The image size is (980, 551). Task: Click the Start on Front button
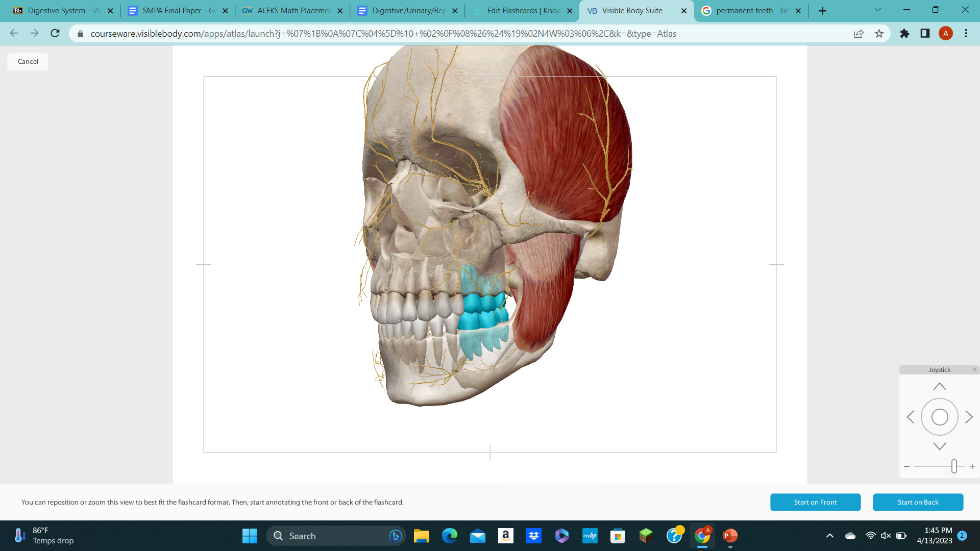pos(815,502)
